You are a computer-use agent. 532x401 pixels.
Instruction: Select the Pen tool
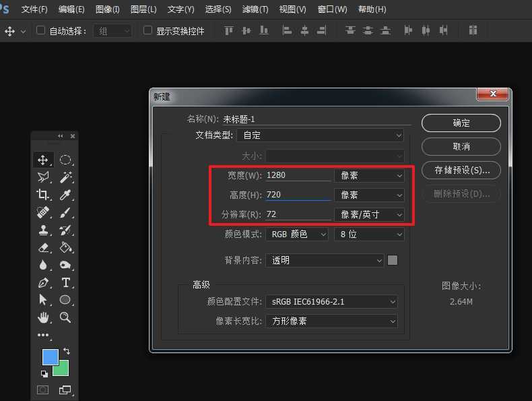coord(43,282)
